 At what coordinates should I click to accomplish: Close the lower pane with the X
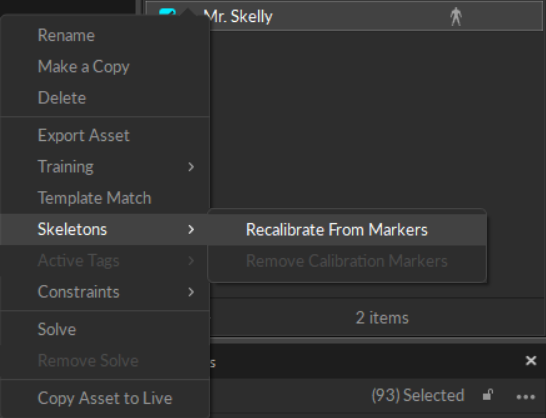[531, 360]
